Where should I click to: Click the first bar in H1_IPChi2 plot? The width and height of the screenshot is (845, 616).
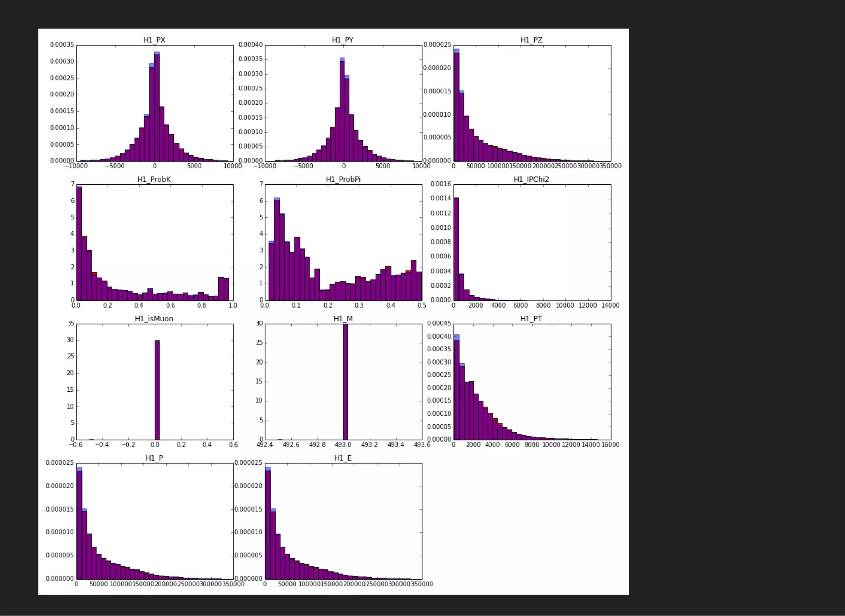(456, 249)
